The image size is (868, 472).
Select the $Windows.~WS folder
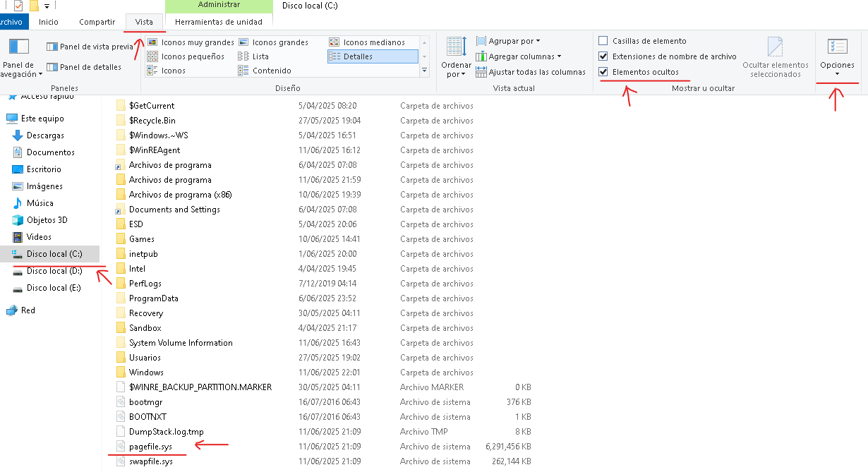tap(159, 135)
